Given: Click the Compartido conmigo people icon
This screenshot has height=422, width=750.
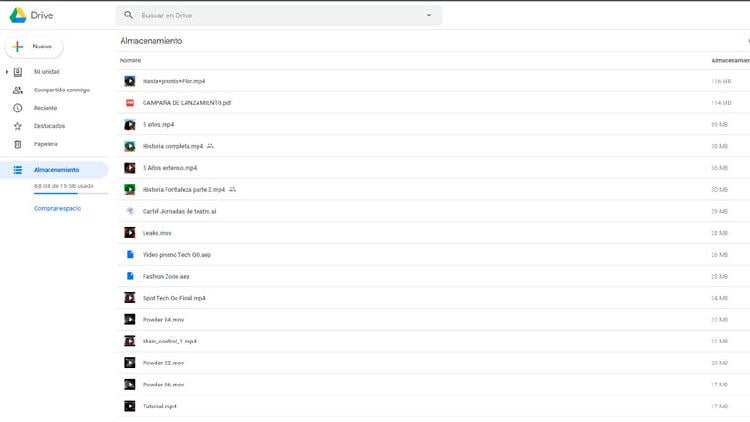Looking at the screenshot, I should click(x=18, y=90).
